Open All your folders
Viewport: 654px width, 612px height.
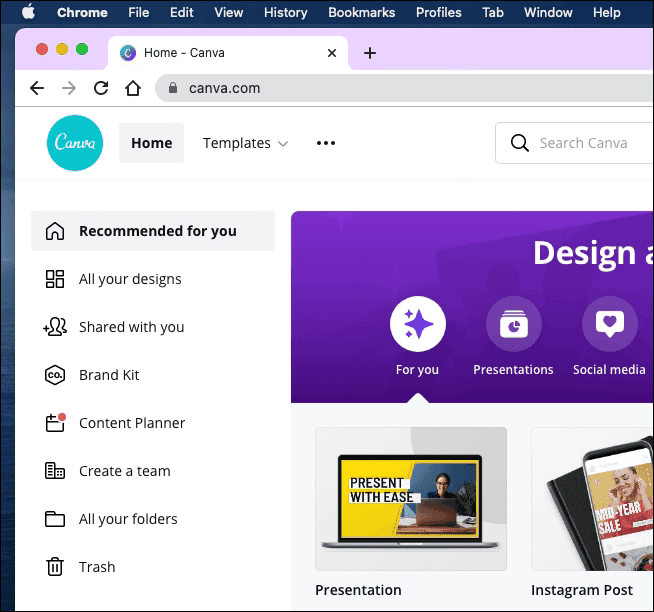[x=128, y=519]
